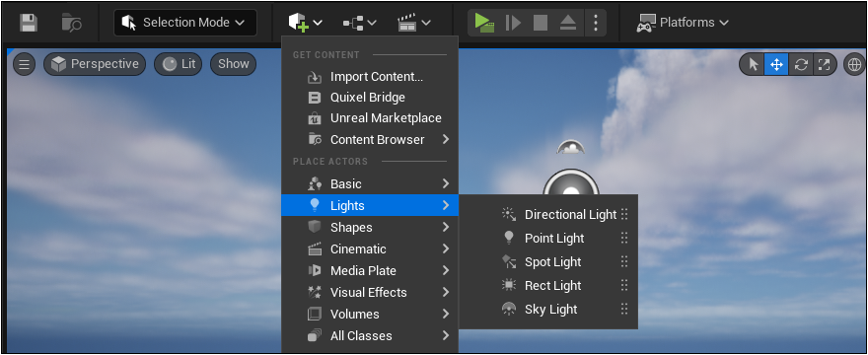Expand the Cinematic submenu

[x=370, y=249]
